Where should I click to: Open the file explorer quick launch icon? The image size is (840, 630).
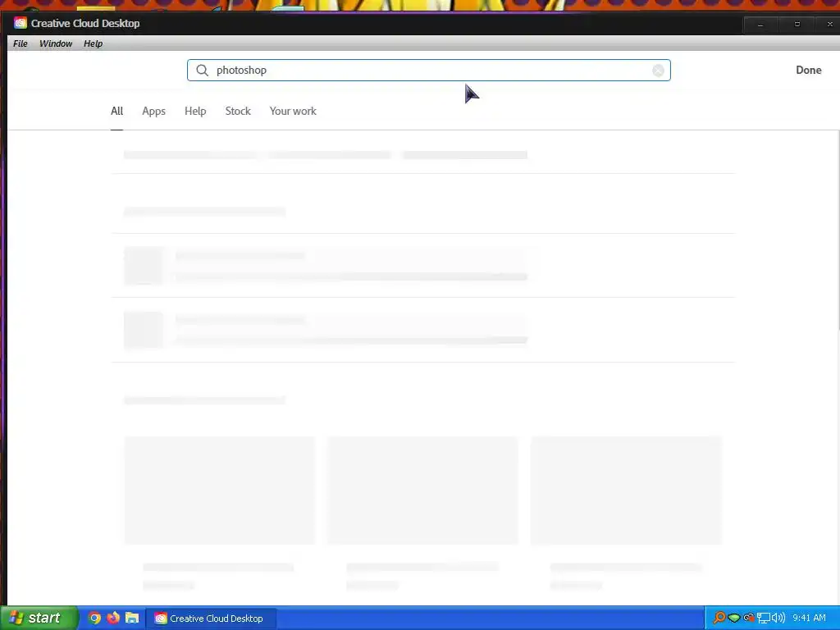click(x=132, y=618)
